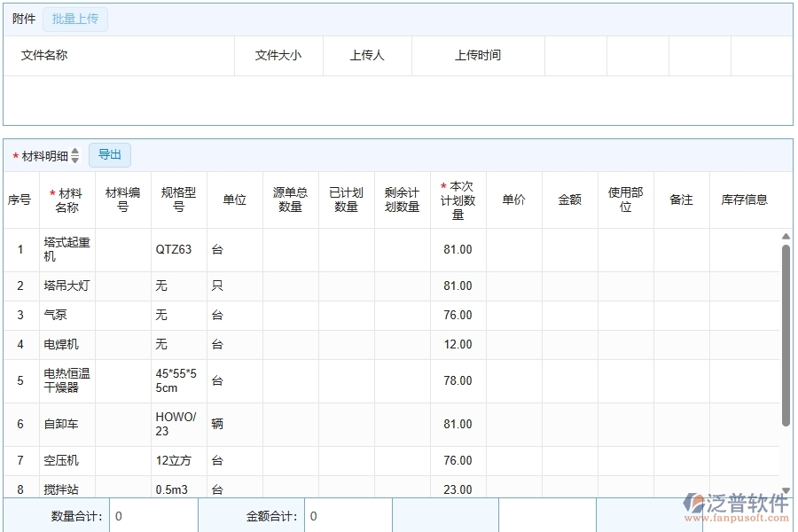The width and height of the screenshot is (798, 532).
Task: Click the 单价 column header
Action: [514, 199]
